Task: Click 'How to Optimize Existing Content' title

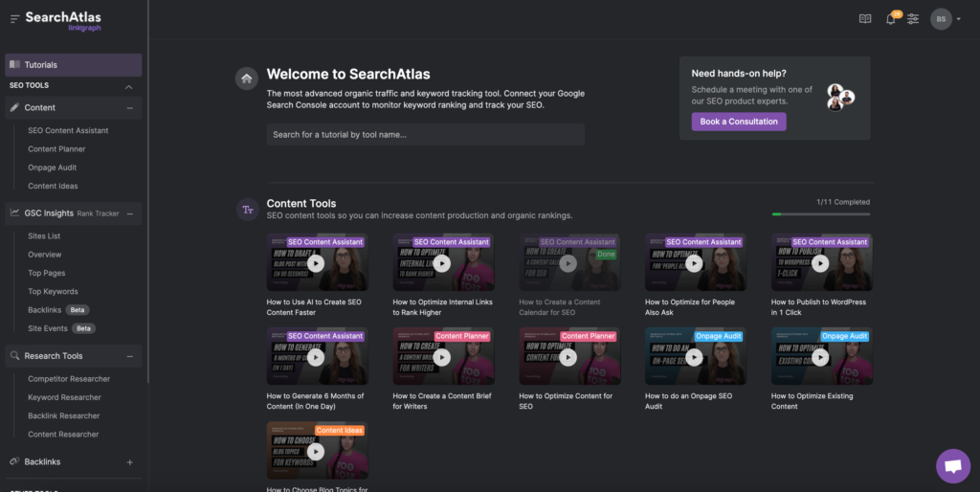Action: coord(812,401)
